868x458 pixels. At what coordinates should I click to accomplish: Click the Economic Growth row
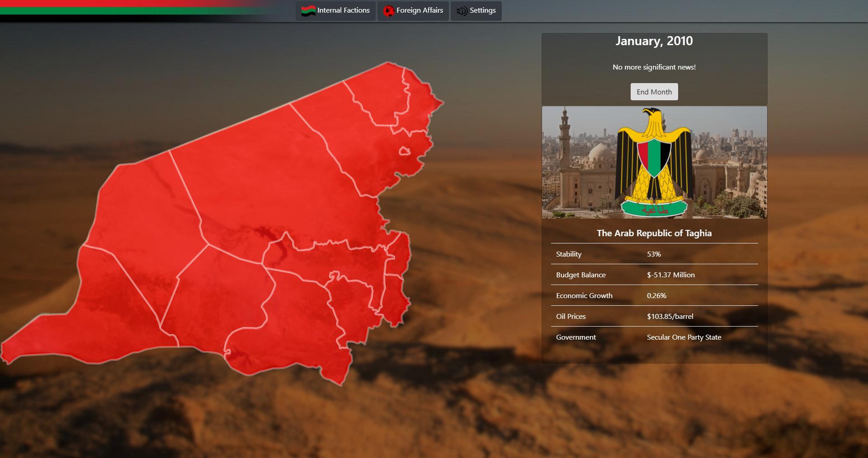654,295
